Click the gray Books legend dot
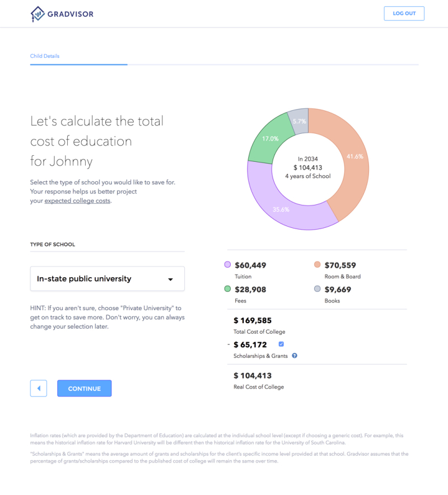The height and width of the screenshot is (495, 448). [x=318, y=289]
